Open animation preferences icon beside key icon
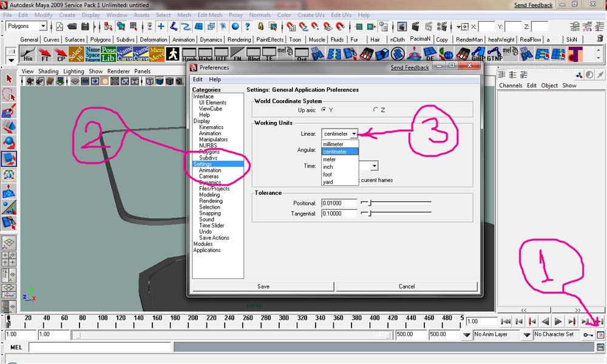 600,335
